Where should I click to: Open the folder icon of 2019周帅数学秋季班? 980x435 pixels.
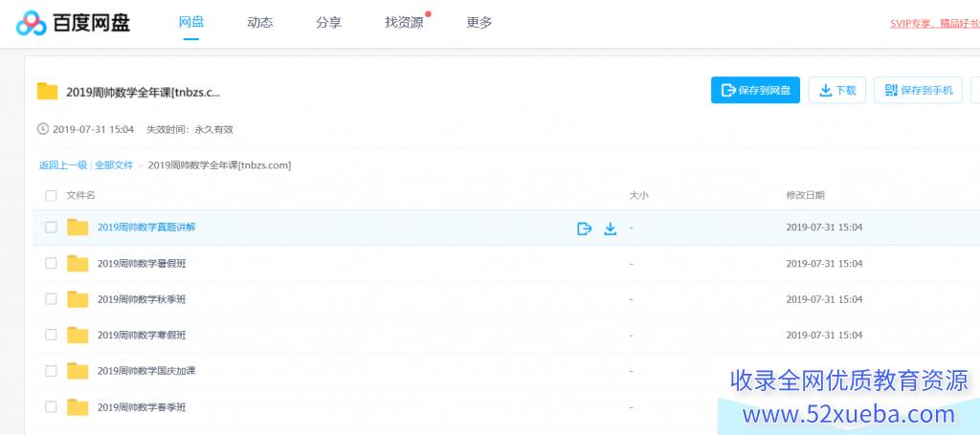pos(78,299)
